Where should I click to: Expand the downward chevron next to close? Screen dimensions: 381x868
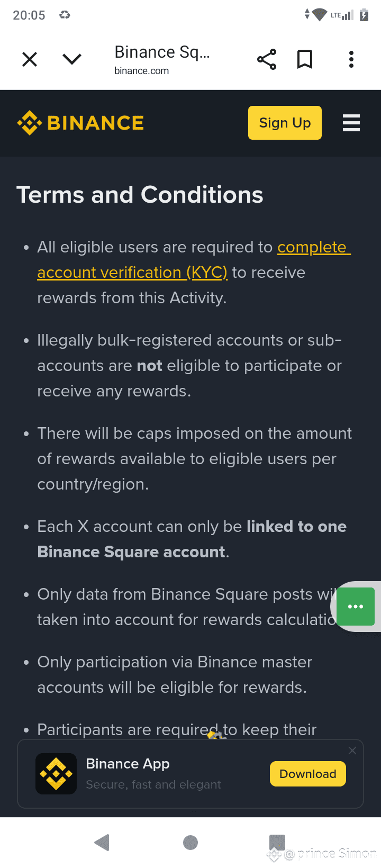(72, 59)
